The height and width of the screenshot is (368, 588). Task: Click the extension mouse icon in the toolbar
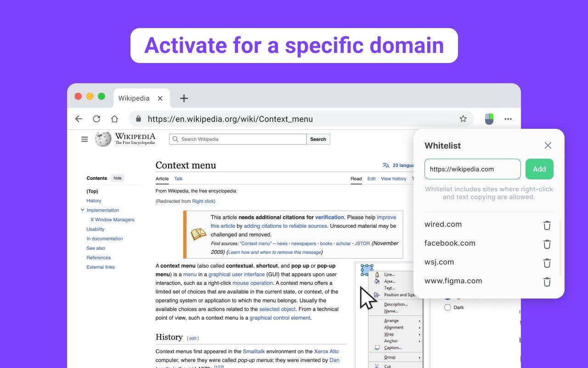click(489, 119)
